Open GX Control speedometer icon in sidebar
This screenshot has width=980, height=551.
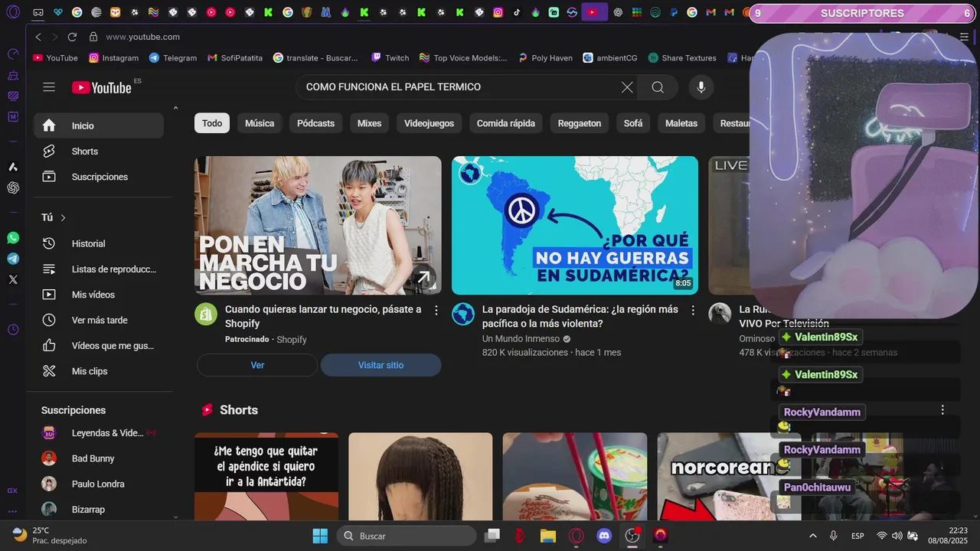pos(13,54)
